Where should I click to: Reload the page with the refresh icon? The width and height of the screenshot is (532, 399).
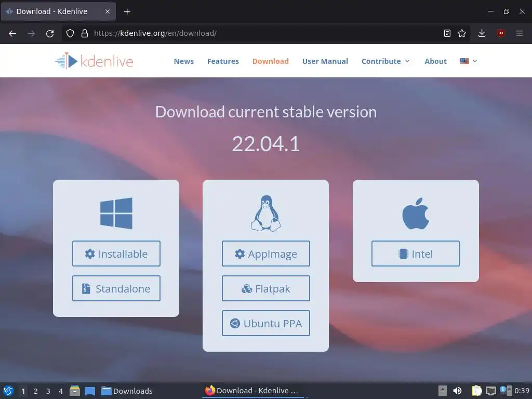pos(50,33)
